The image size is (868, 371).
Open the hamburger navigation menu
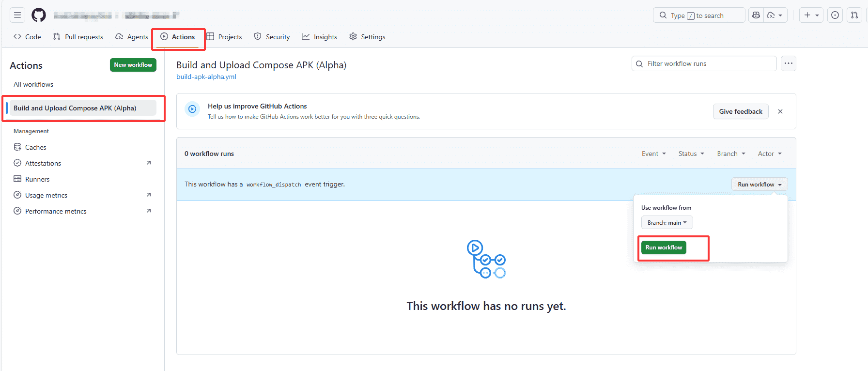(x=17, y=15)
